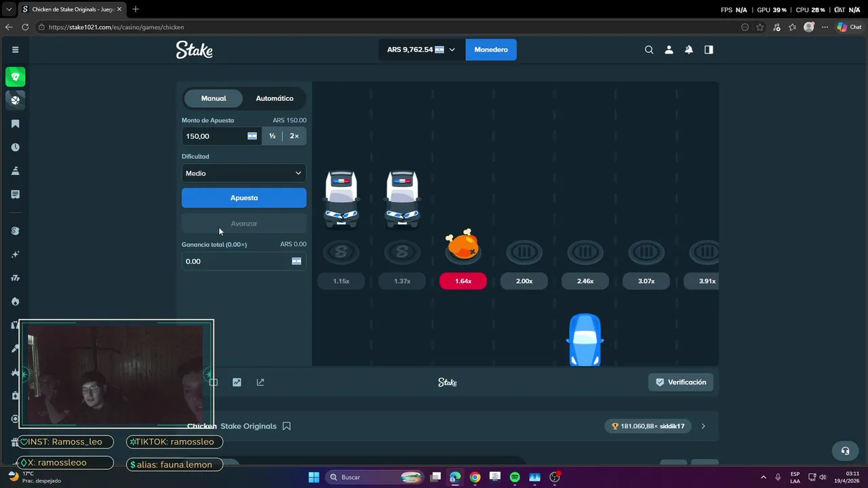Bookmark the Chicken game as favorite
The height and width of the screenshot is (488, 868).
[x=287, y=426]
